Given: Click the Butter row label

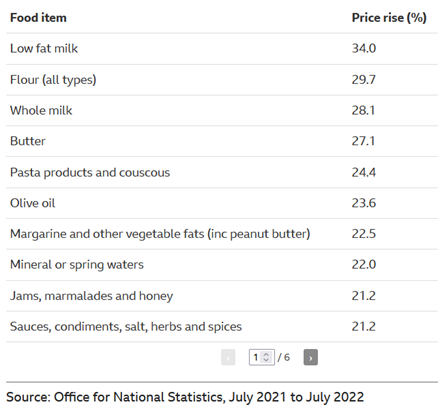Looking at the screenshot, I should coord(28,141).
